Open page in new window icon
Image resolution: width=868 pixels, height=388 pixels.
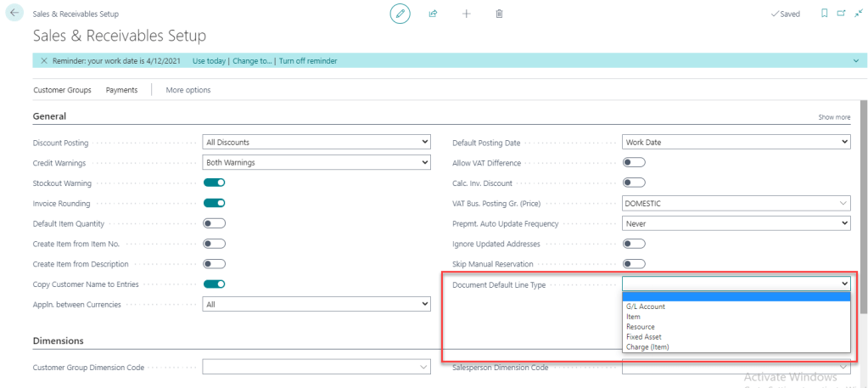tap(840, 14)
